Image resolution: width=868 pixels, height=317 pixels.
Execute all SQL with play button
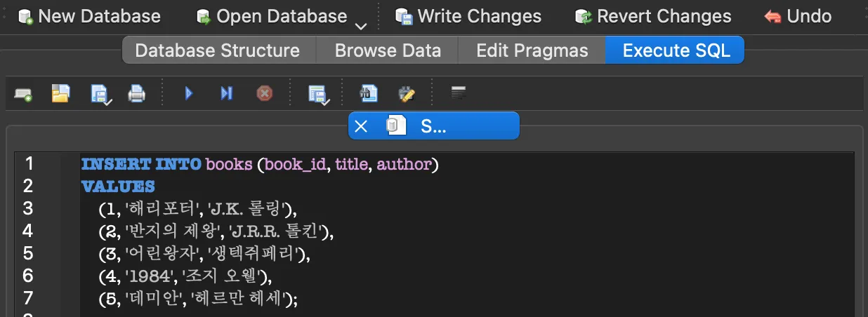pyautogui.click(x=188, y=93)
